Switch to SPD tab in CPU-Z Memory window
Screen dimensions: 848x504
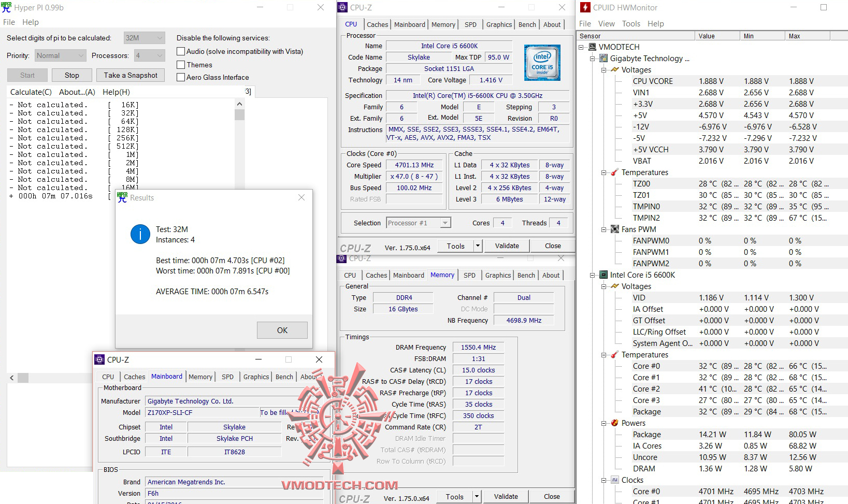[x=469, y=275]
